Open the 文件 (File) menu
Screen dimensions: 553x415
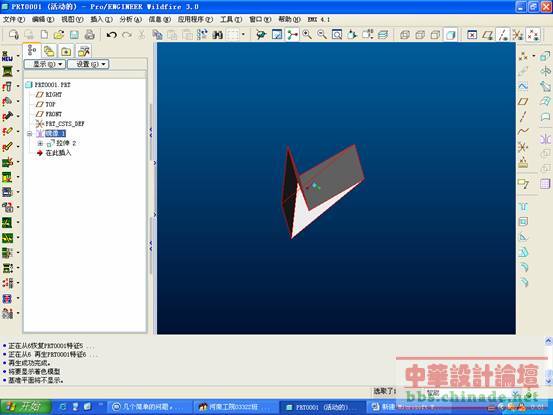point(14,19)
